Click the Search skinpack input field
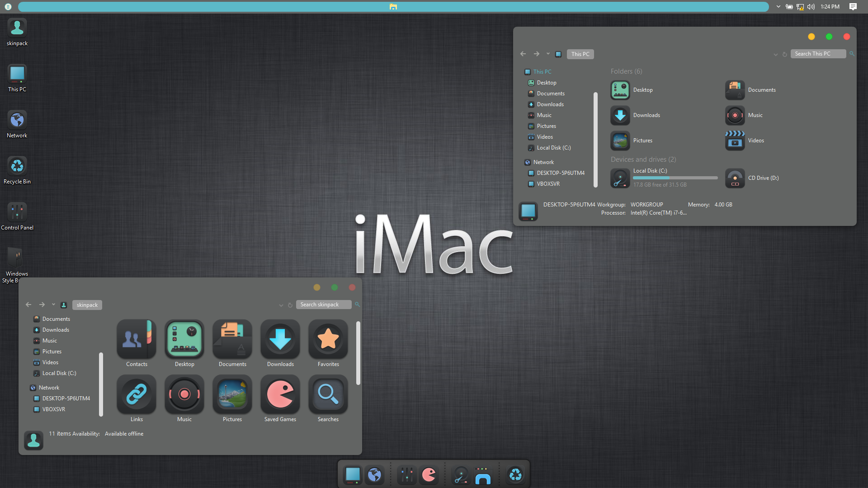Viewport: 868px width, 488px height. [323, 305]
